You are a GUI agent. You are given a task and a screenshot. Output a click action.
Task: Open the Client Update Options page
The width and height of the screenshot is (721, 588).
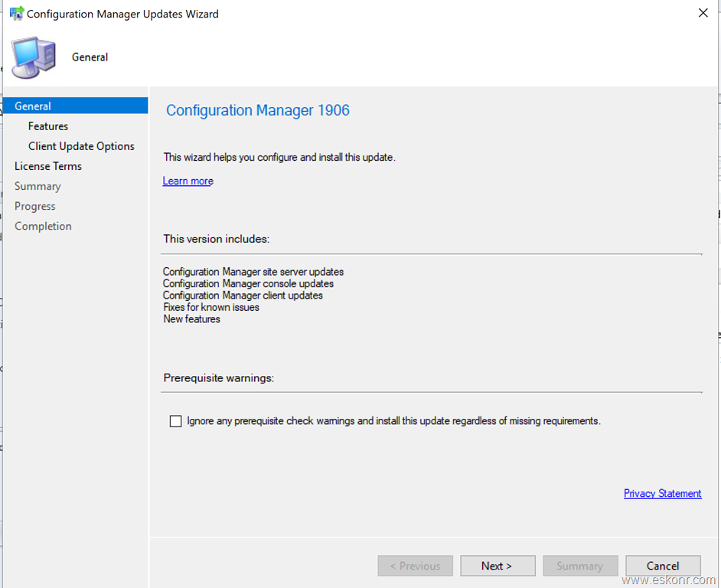(x=81, y=145)
